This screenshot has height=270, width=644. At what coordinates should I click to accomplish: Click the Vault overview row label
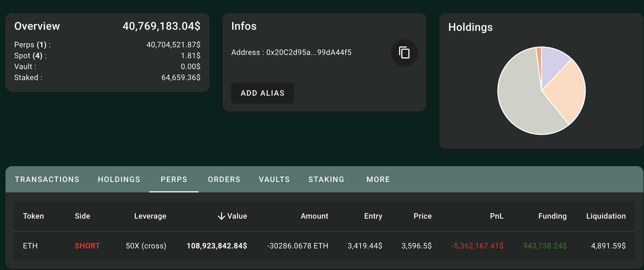(25, 67)
